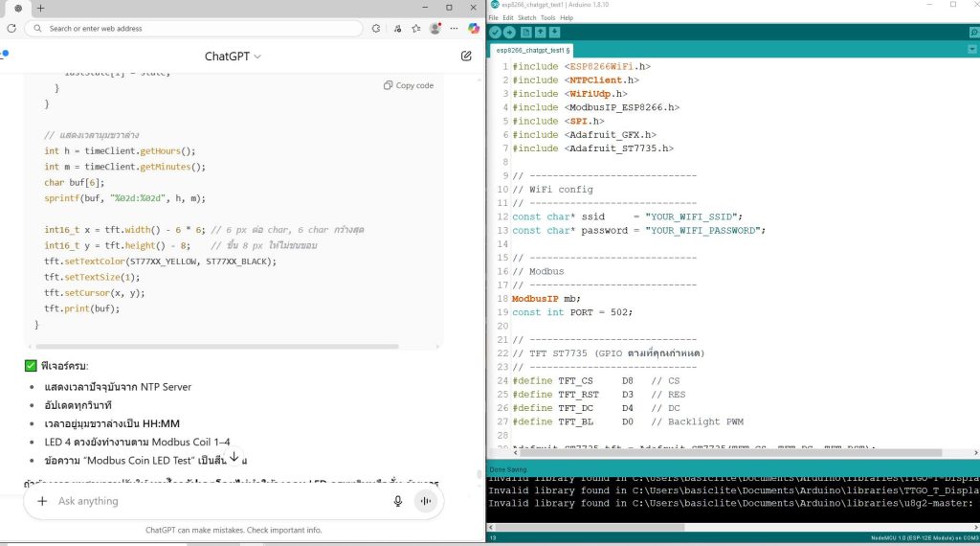
Task: Click the green checkmark emoji before ฟีเจอร์ครบ
Action: 31,366
